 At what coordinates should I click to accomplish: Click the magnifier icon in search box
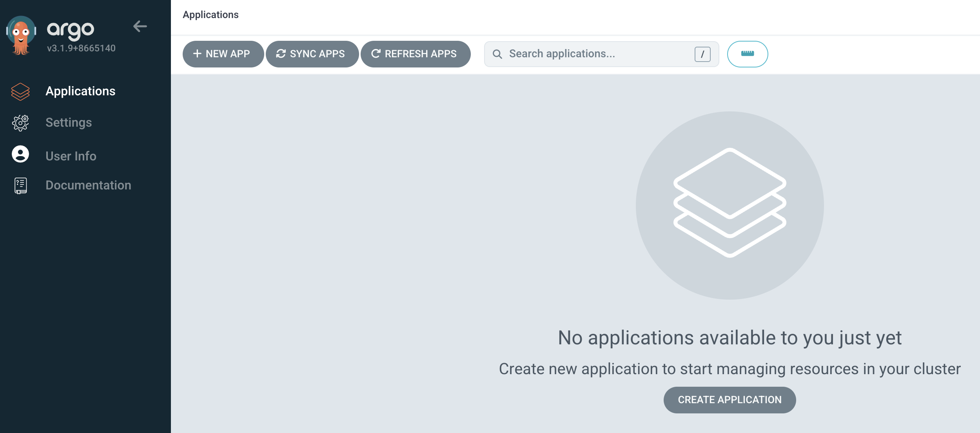coord(497,54)
